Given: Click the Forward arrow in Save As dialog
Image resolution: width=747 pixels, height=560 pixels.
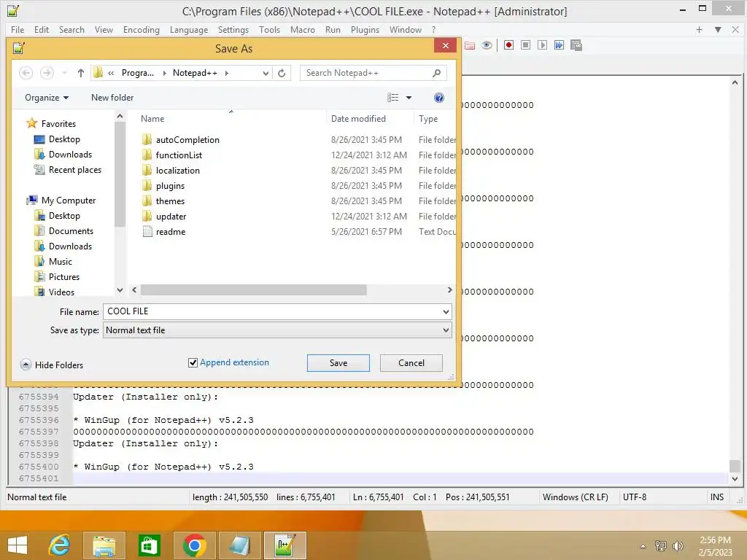Looking at the screenshot, I should click(x=47, y=73).
